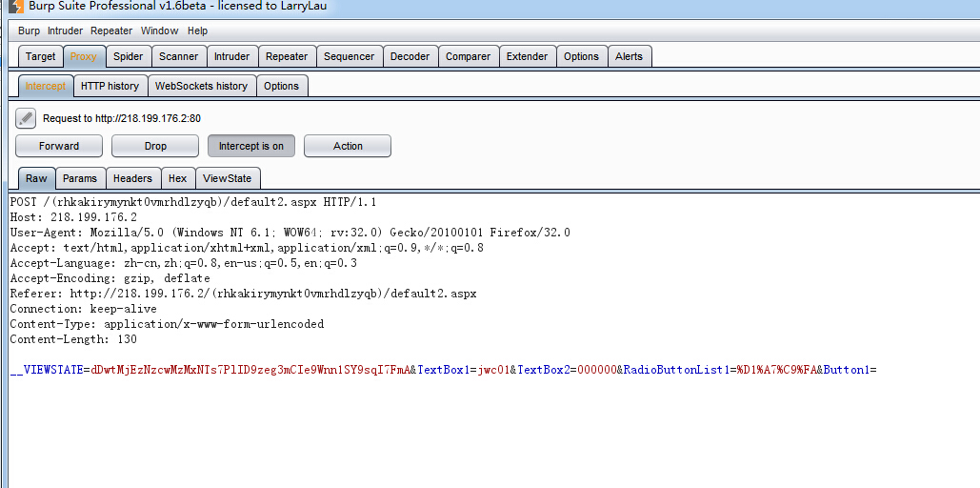Viewport: 980px width, 488px height.
Task: Open the Burp menu
Action: coord(29,30)
